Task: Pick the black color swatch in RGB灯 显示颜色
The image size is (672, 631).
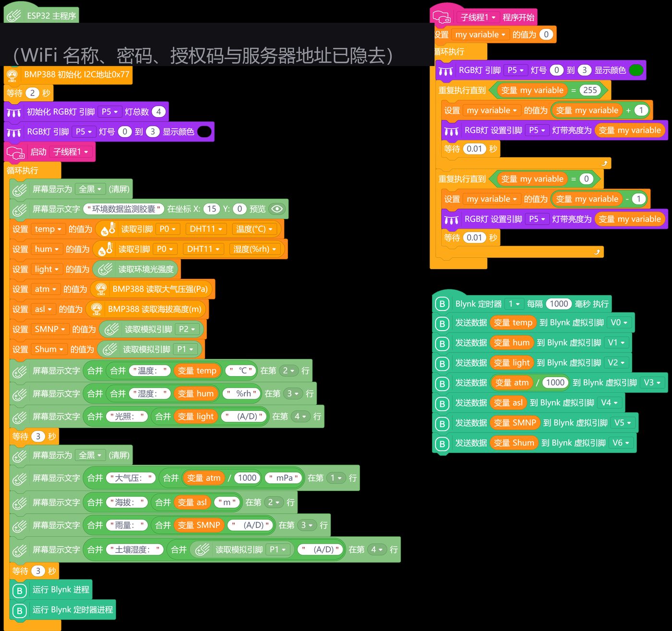Action: [204, 132]
